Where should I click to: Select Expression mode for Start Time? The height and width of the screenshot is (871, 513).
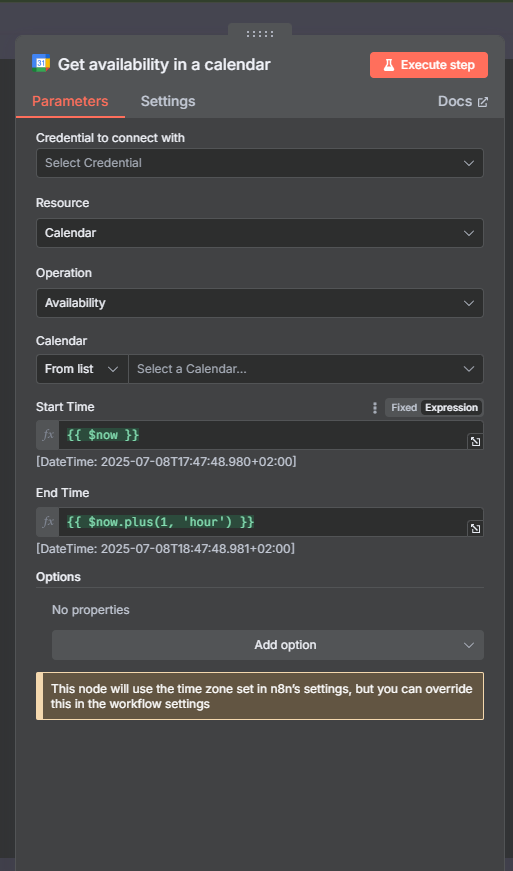(451, 408)
